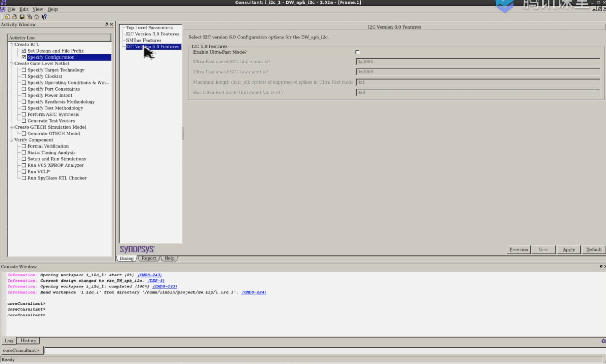Click the Default button
Screen dimensions: 606x364
pyautogui.click(x=594, y=249)
